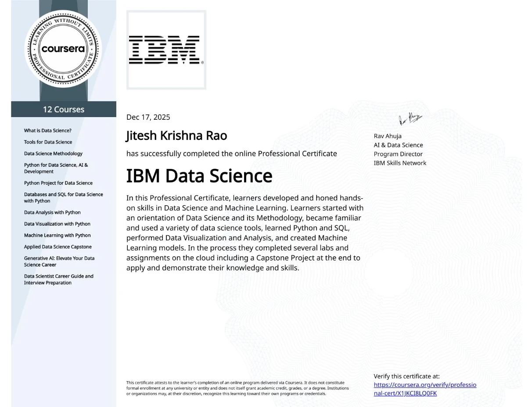Select 'Tools for Data Science' course entry
Screen dimensions: 532x407
(x=48, y=142)
